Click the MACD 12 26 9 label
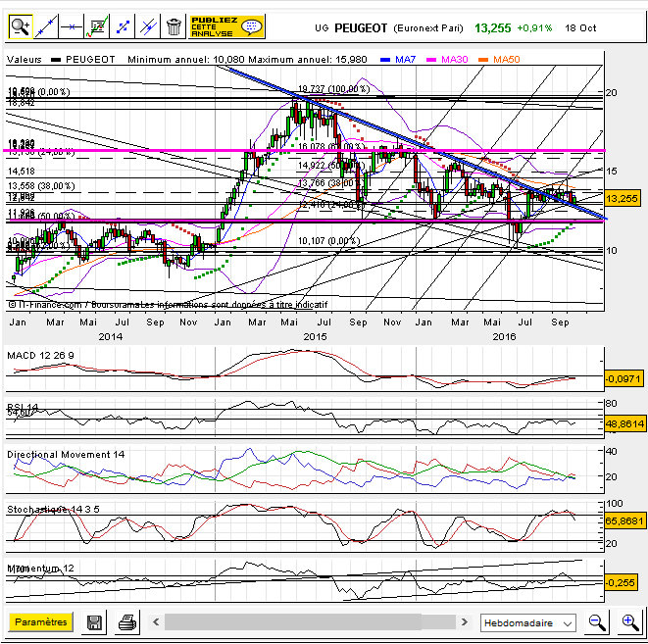Image resolution: width=648 pixels, height=644 pixels. (40, 355)
